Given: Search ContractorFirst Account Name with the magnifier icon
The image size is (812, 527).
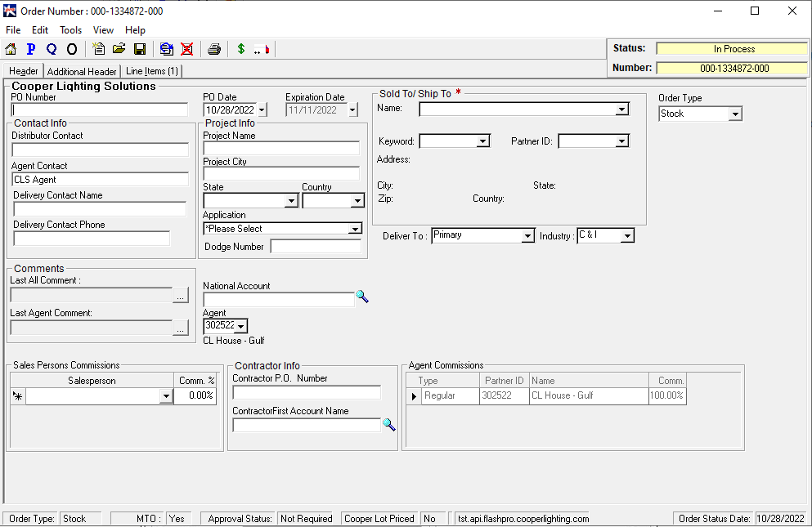Looking at the screenshot, I should click(x=389, y=425).
